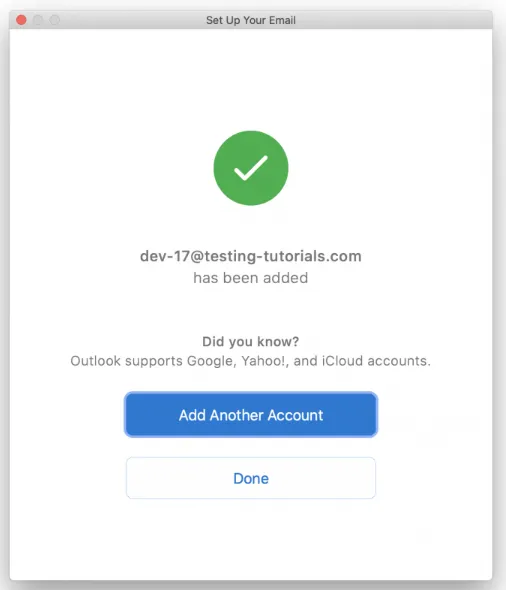
Task: Click the word 'iCloud' in the tip
Action: [x=342, y=361]
